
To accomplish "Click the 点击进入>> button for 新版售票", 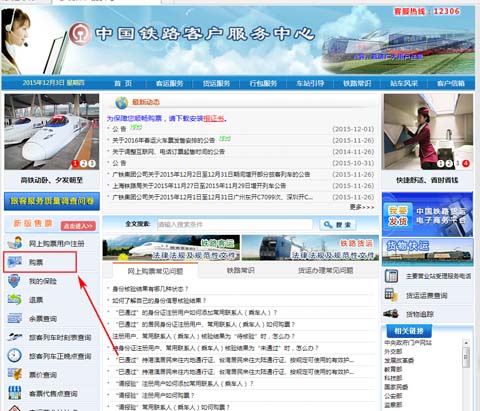I will click(78, 226).
